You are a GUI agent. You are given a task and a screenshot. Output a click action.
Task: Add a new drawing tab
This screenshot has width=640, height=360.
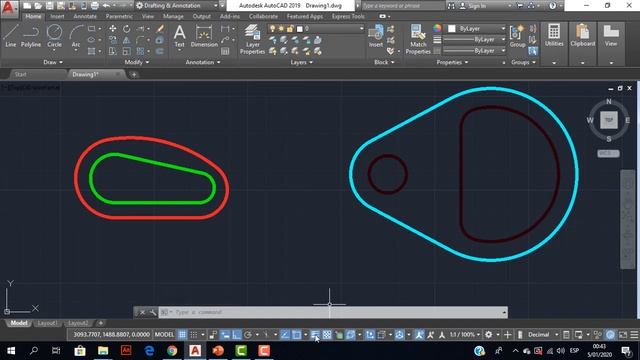tap(134, 74)
